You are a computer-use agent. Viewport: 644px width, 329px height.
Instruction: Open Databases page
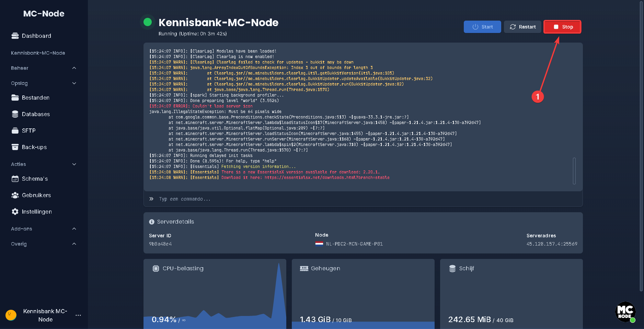pyautogui.click(x=44, y=114)
